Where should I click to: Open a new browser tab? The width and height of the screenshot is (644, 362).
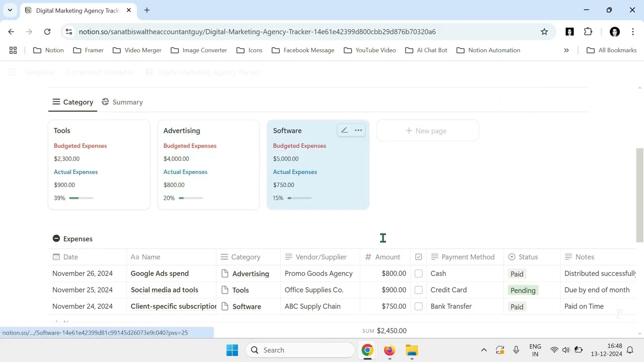click(x=146, y=10)
